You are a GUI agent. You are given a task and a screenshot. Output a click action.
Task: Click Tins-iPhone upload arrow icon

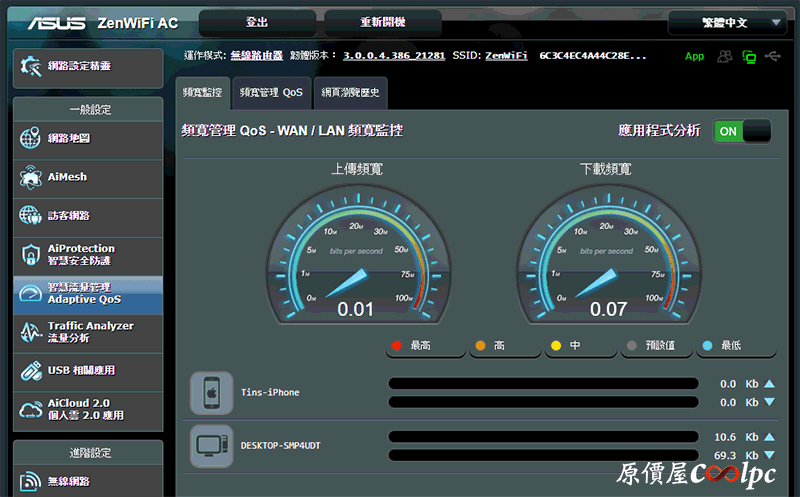770,384
